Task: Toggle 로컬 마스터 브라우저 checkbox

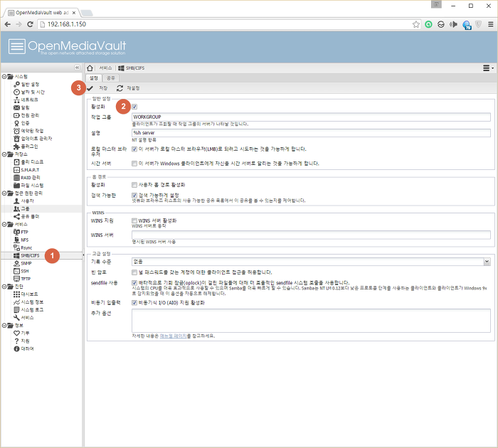Action: [x=134, y=149]
